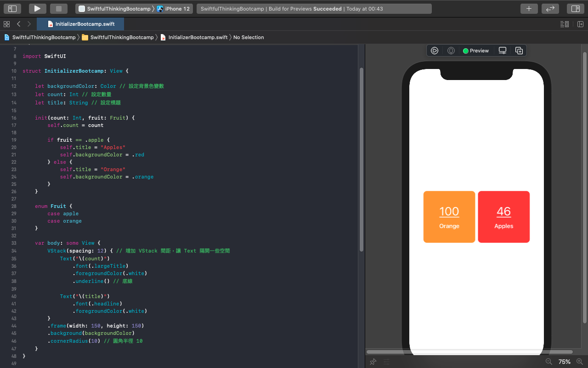Zoom in on the preview canvas
This screenshot has height=368, width=588.
pyautogui.click(x=579, y=362)
